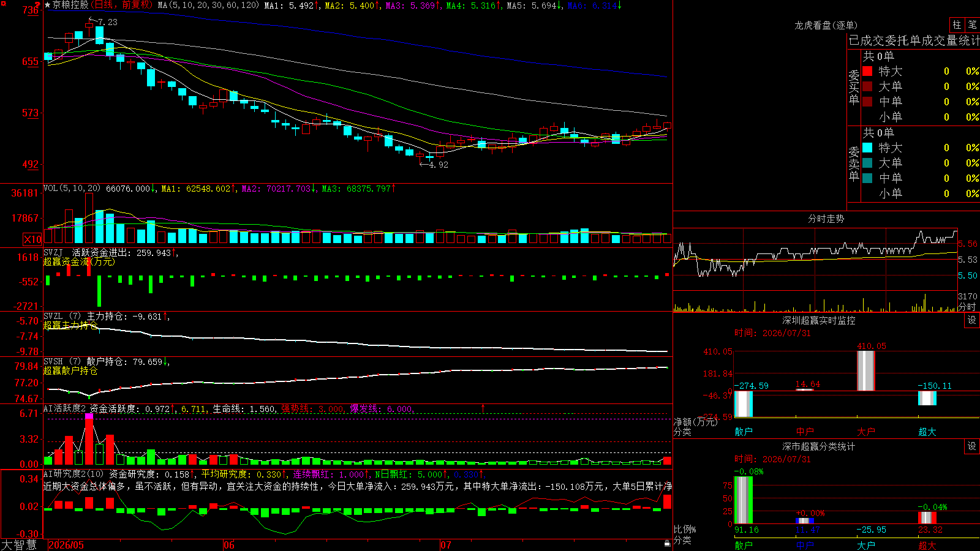The height and width of the screenshot is (551, 980).
Task: Click the SVSH (7) indicator name
Action: [x=62, y=362]
